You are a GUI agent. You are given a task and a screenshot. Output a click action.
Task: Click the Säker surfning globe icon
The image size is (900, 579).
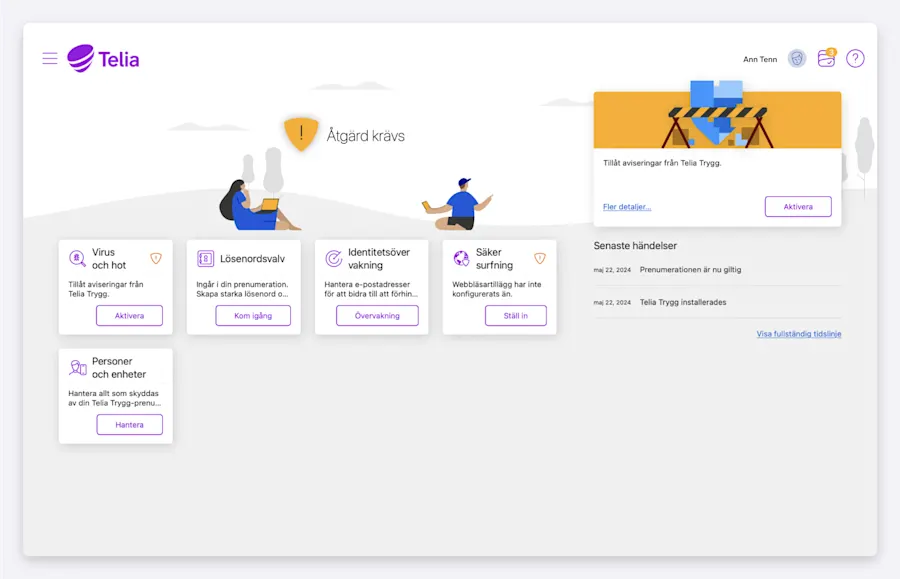(461, 259)
